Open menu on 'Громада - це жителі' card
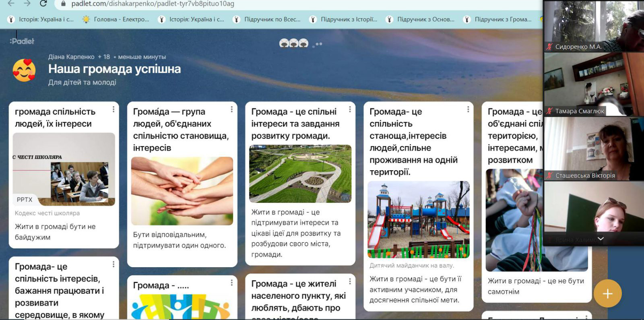This screenshot has height=320, width=644. click(x=350, y=281)
